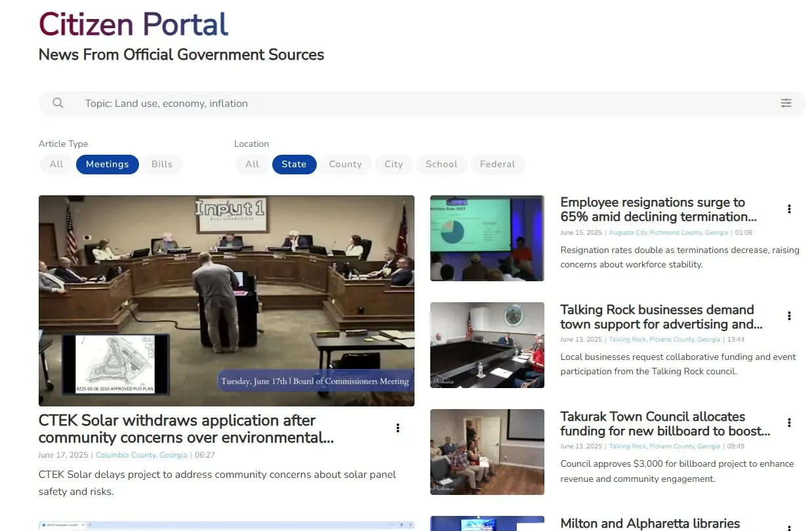Viewport: 812px width, 531px height.
Task: Click the Article Type label
Action: tap(63, 144)
